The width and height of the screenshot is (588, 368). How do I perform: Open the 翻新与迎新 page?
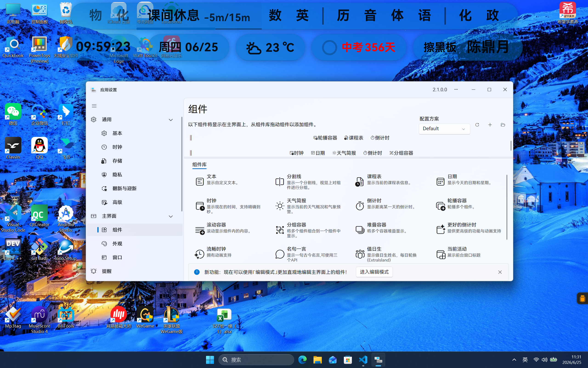click(x=135, y=189)
